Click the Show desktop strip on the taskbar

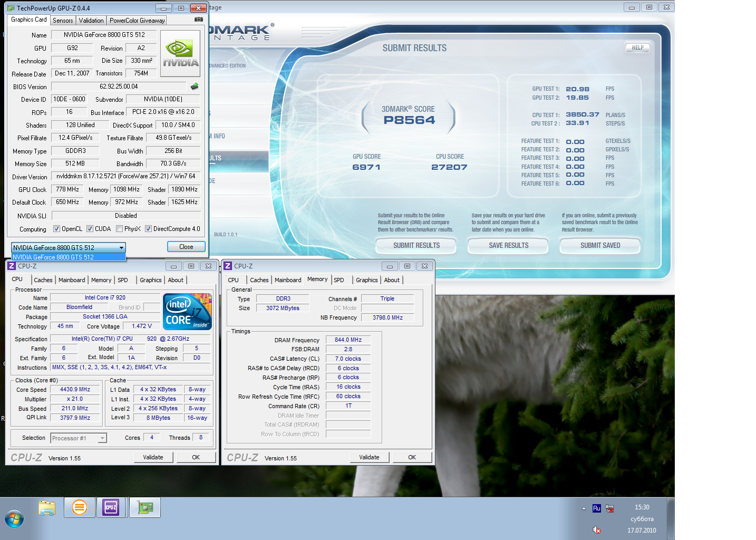671,519
